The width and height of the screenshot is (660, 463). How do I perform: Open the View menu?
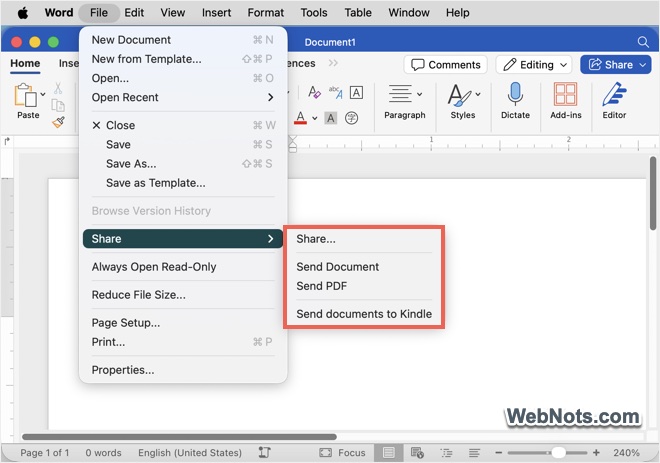173,13
